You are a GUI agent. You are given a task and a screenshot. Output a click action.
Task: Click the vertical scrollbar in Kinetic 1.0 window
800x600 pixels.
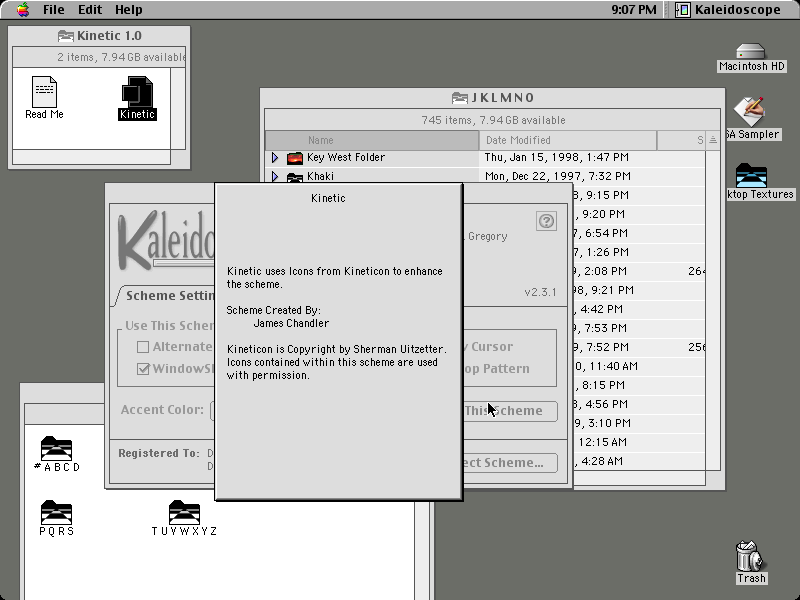pyautogui.click(x=178, y=109)
